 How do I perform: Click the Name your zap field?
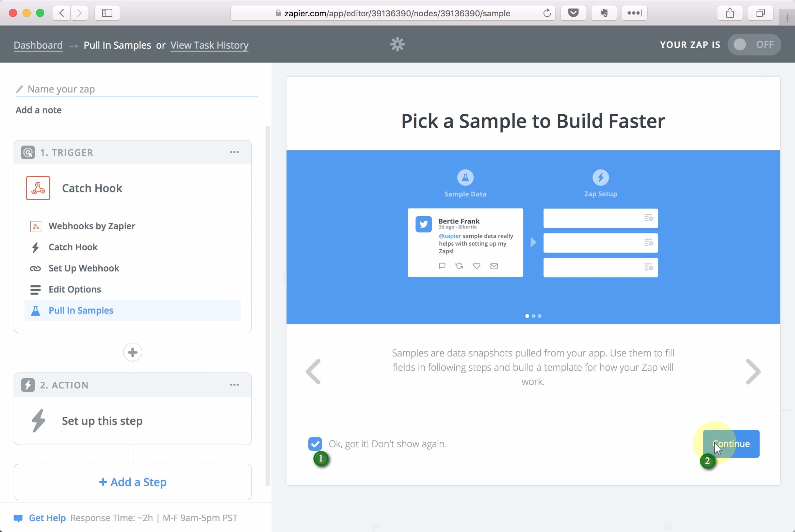coord(136,89)
